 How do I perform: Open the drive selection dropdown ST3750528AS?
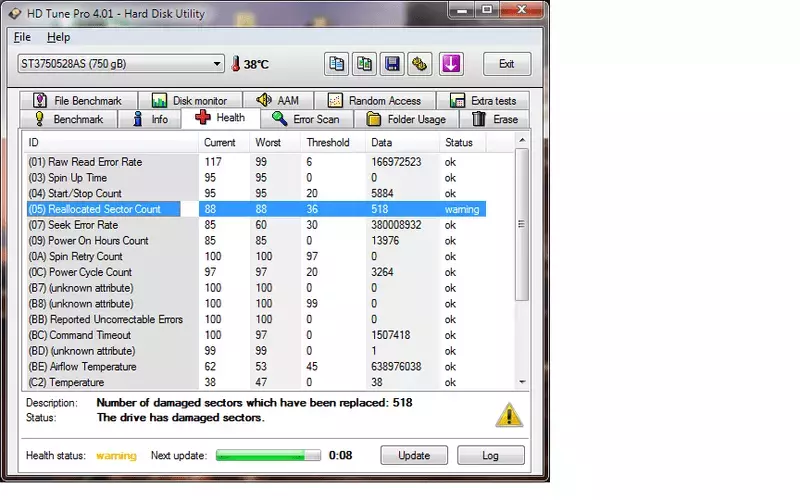121,64
